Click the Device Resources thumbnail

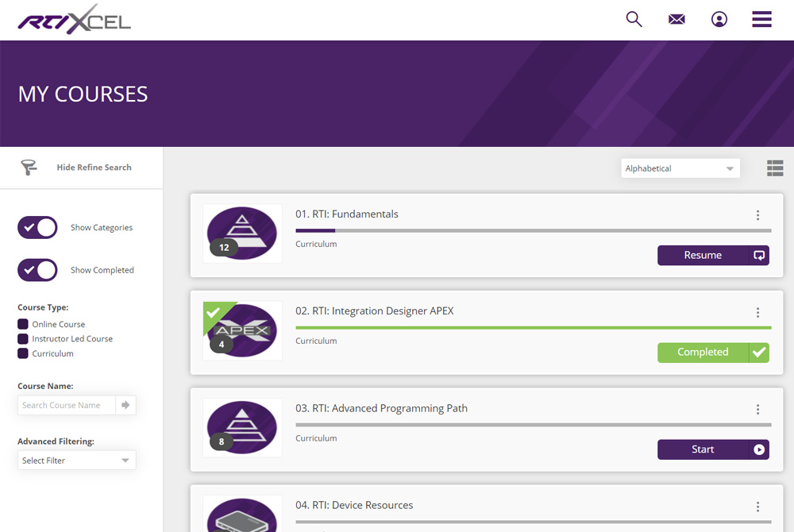coord(242,514)
